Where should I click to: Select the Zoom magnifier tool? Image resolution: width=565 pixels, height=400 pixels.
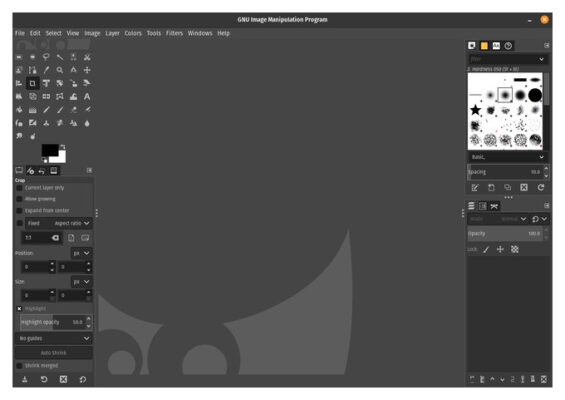60,70
